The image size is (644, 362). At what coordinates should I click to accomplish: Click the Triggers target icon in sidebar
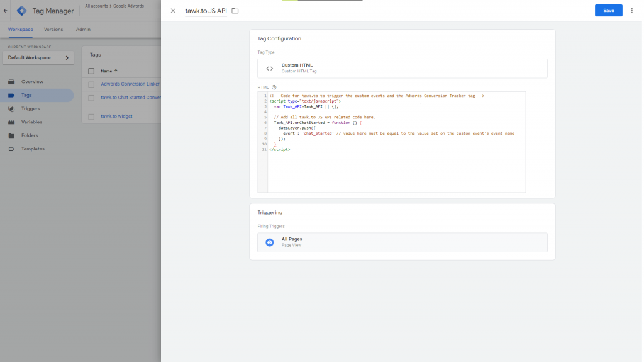(11, 108)
